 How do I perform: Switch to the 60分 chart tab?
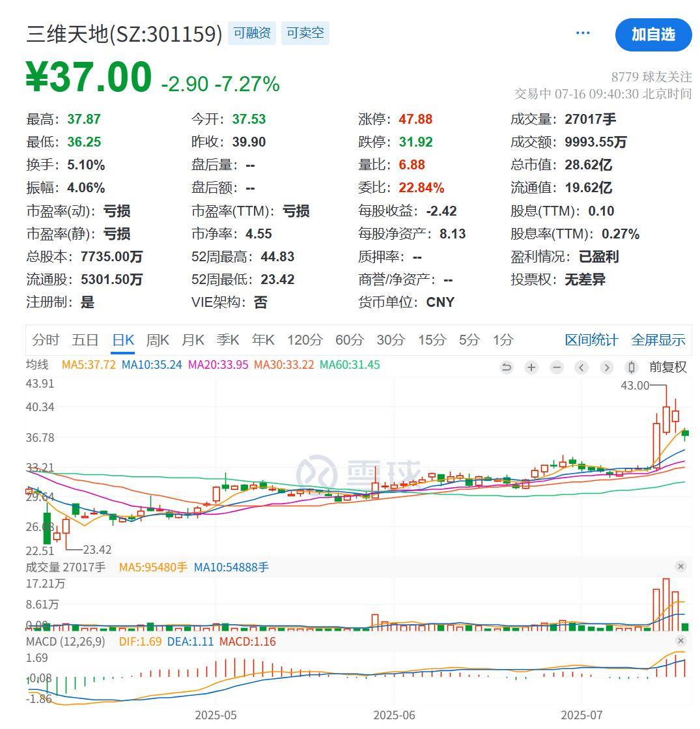click(350, 340)
